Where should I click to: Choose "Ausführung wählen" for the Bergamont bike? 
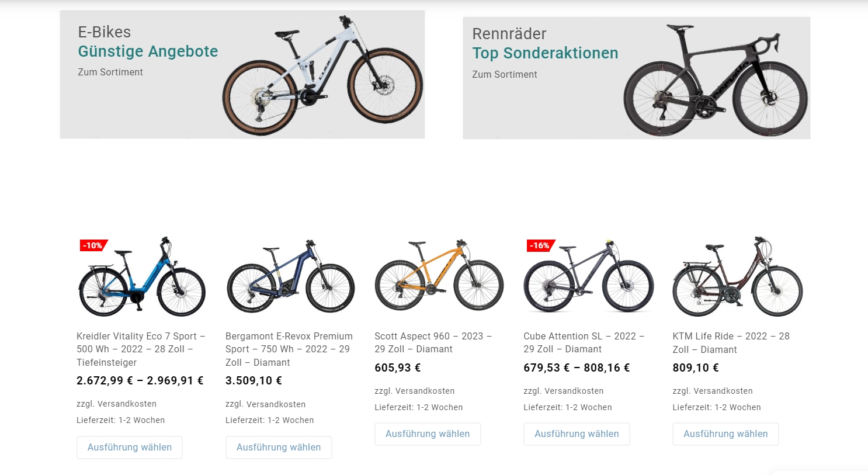[279, 448]
